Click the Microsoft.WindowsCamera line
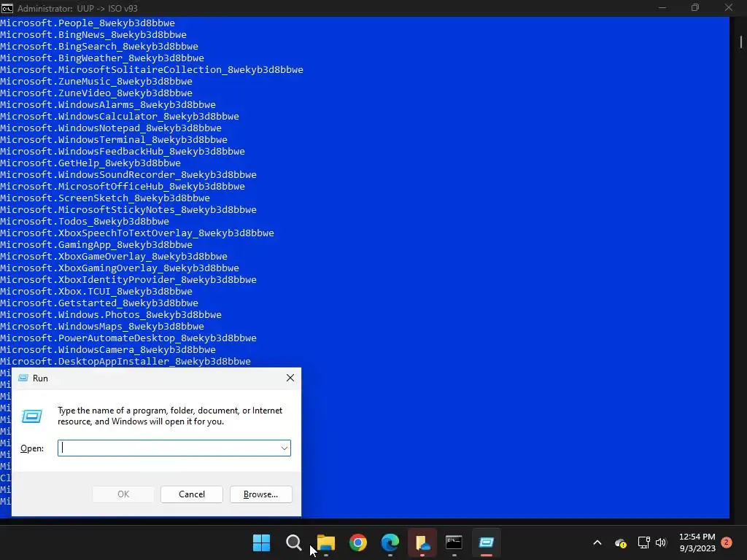This screenshot has height=560, width=747. (108, 349)
